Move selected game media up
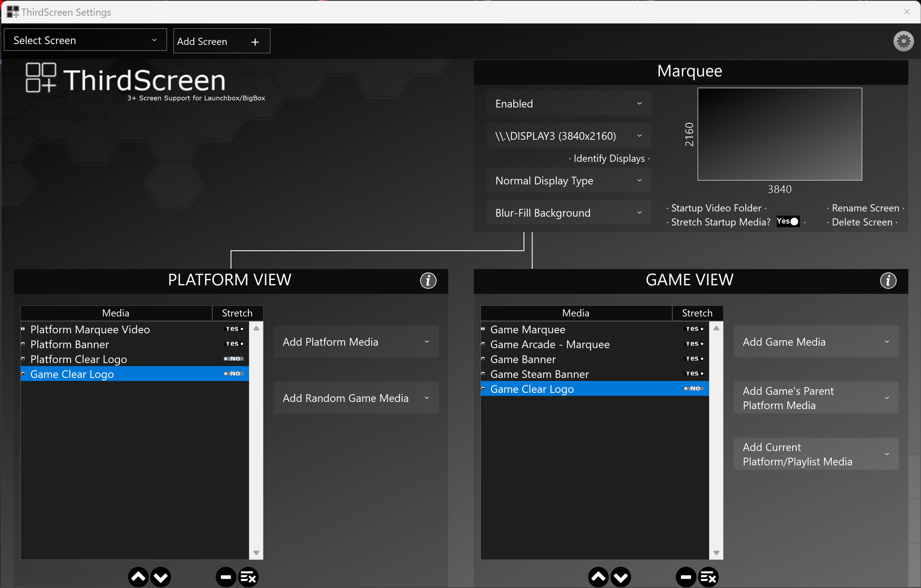The image size is (921, 588). [x=599, y=576]
